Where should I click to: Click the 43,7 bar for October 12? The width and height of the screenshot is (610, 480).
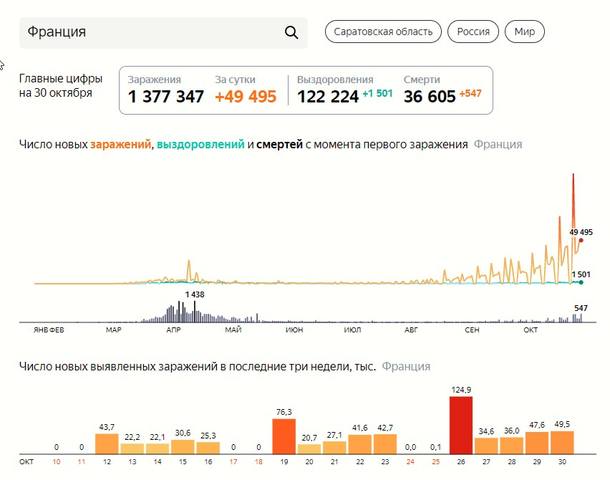click(x=107, y=444)
